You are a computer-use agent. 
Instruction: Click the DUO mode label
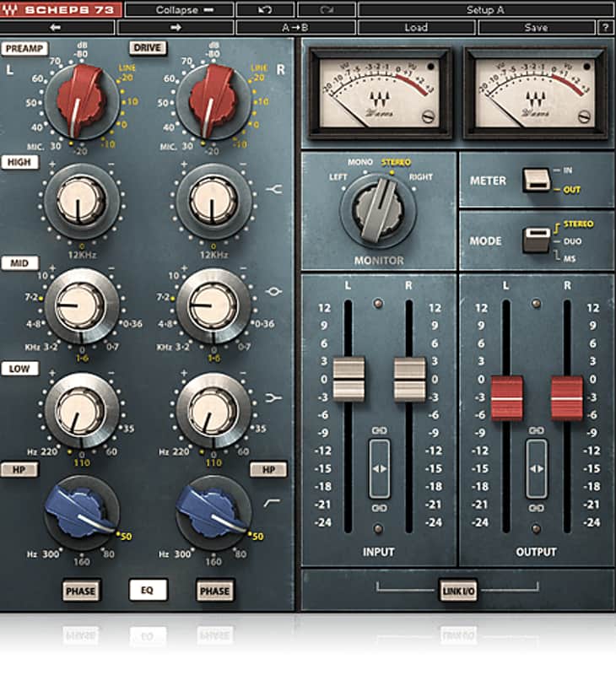tap(572, 241)
